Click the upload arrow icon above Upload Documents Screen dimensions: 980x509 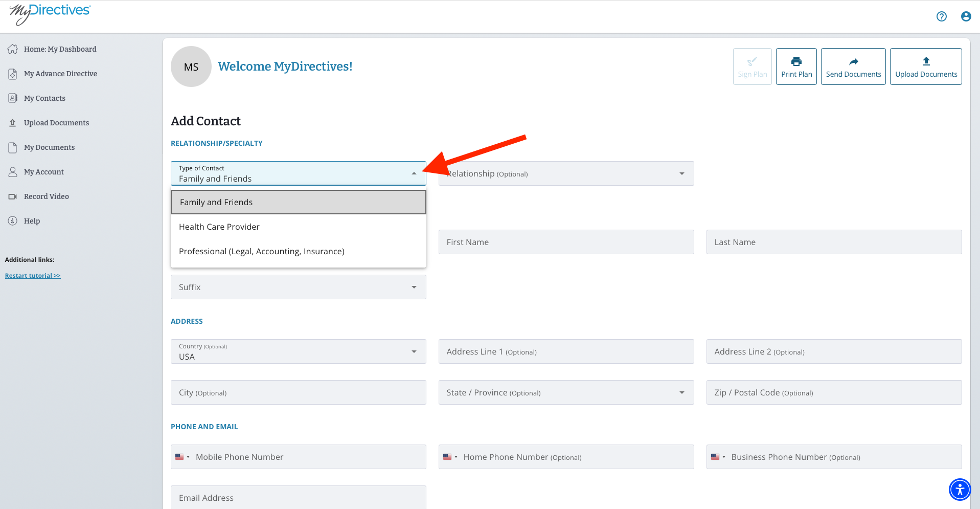click(926, 61)
